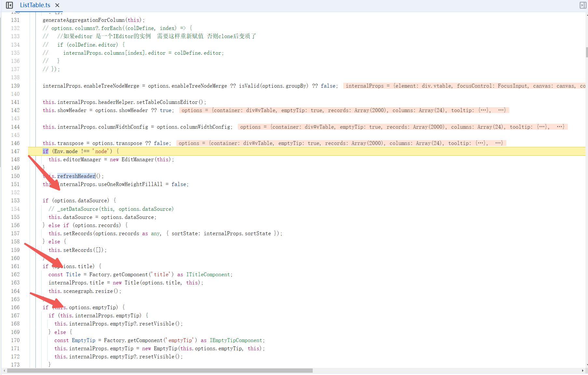Set a breakpoint on line 153
Image resolution: width=588 pixels, height=375 pixels.
coord(15,200)
